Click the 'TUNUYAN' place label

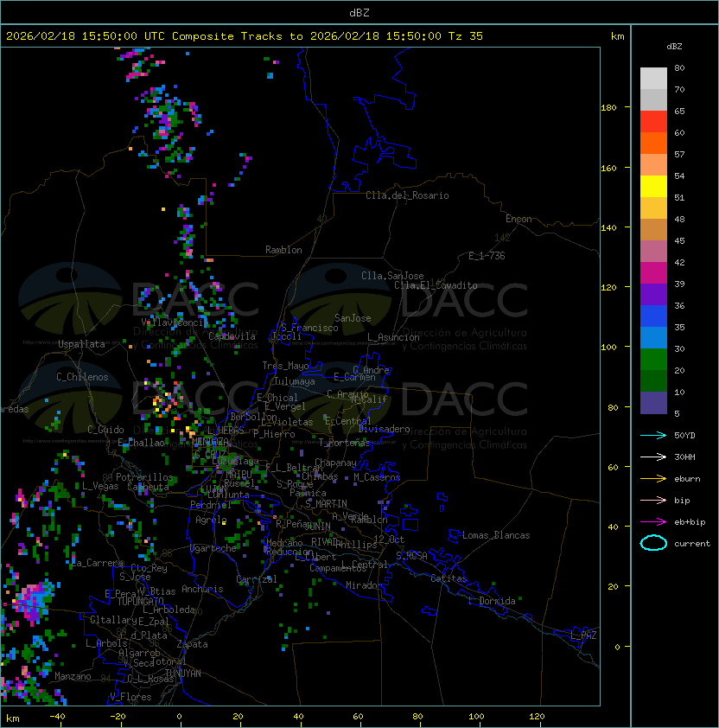pos(183,674)
